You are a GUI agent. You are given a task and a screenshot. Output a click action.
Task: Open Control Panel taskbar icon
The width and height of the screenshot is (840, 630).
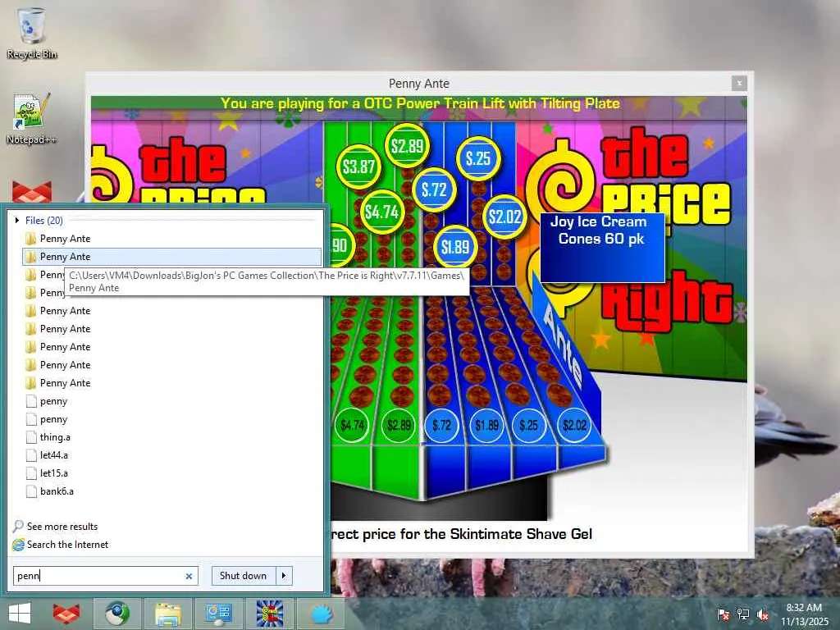pyautogui.click(x=218, y=614)
